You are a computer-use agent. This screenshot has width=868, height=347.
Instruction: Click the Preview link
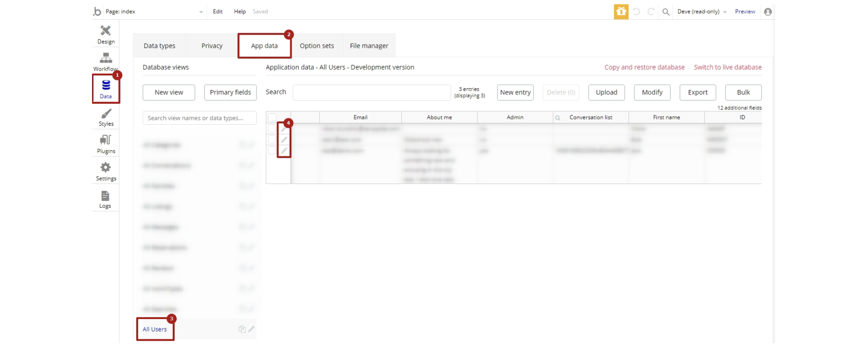745,11
